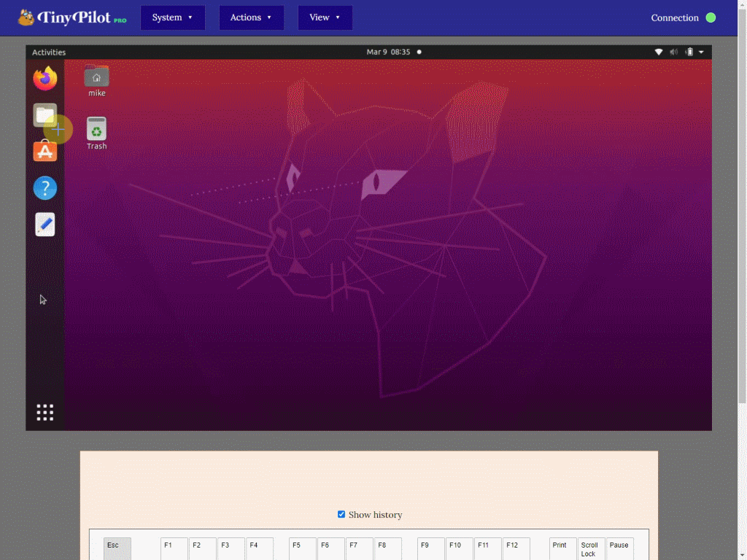Click the F6 virtual key
The width and height of the screenshot is (747, 560).
(x=331, y=549)
